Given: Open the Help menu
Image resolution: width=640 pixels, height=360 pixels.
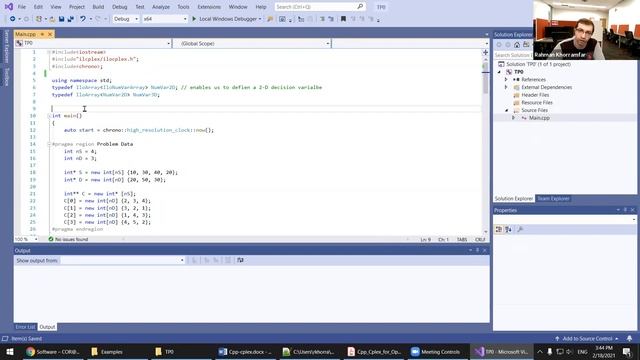Looking at the screenshot, I should click(x=261, y=7).
